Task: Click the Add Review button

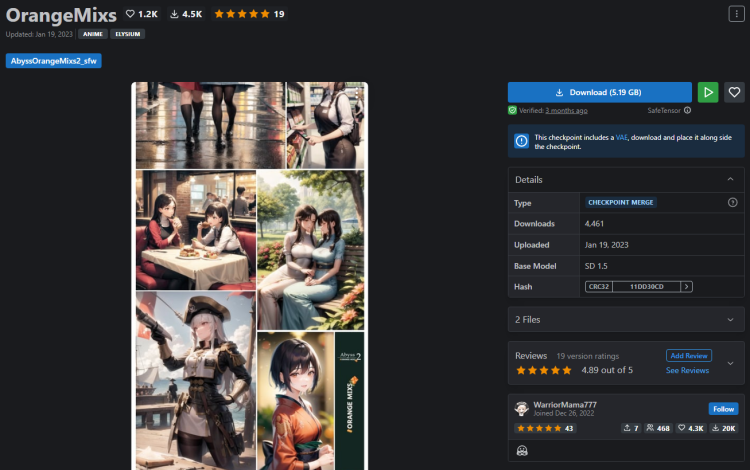Action: coord(689,355)
